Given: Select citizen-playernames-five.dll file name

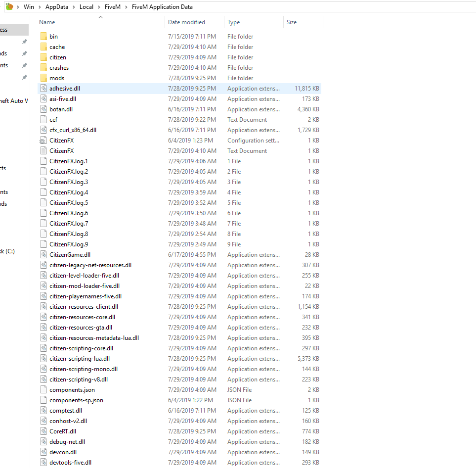Looking at the screenshot, I should 86,296.
